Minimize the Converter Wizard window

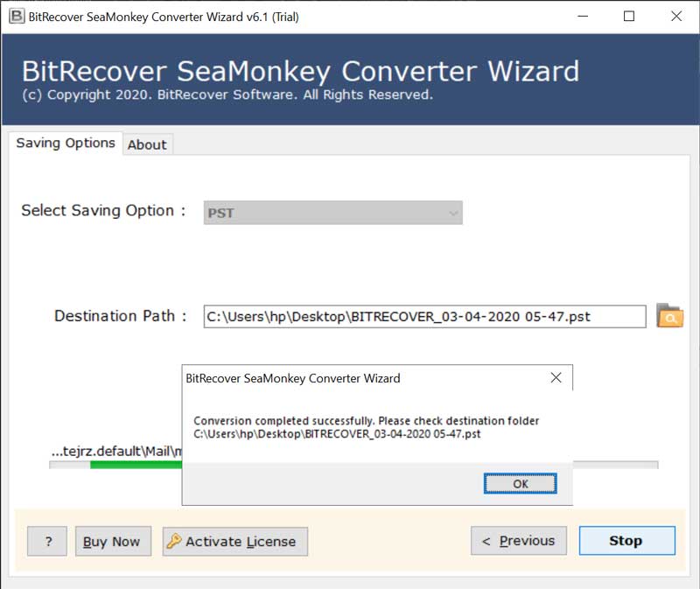583,17
